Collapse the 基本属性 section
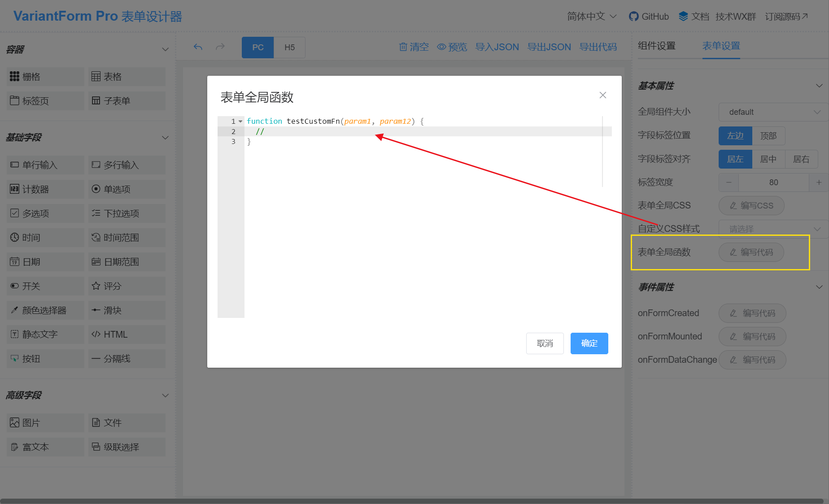The width and height of the screenshot is (829, 504). point(819,86)
